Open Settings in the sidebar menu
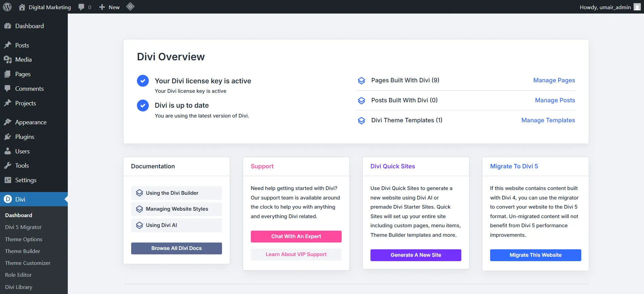The width and height of the screenshot is (644, 294). [x=26, y=180]
